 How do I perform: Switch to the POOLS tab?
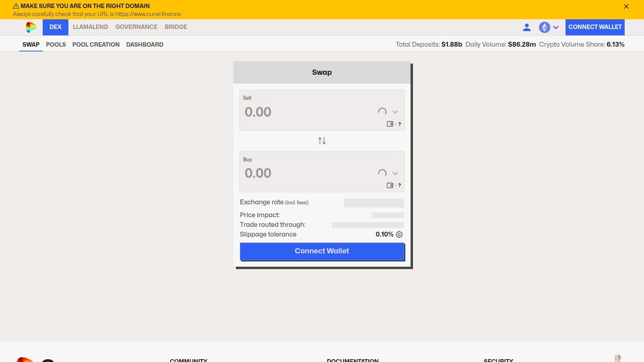point(56,44)
